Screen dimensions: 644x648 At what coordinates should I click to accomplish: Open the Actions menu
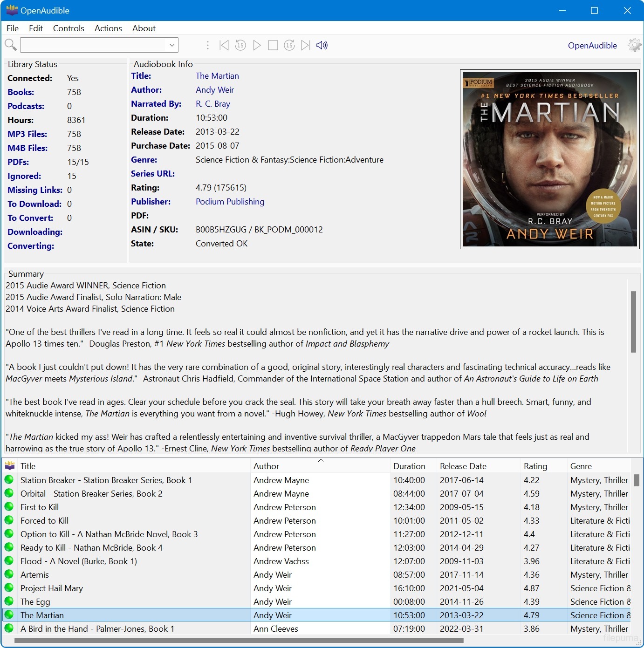(108, 28)
